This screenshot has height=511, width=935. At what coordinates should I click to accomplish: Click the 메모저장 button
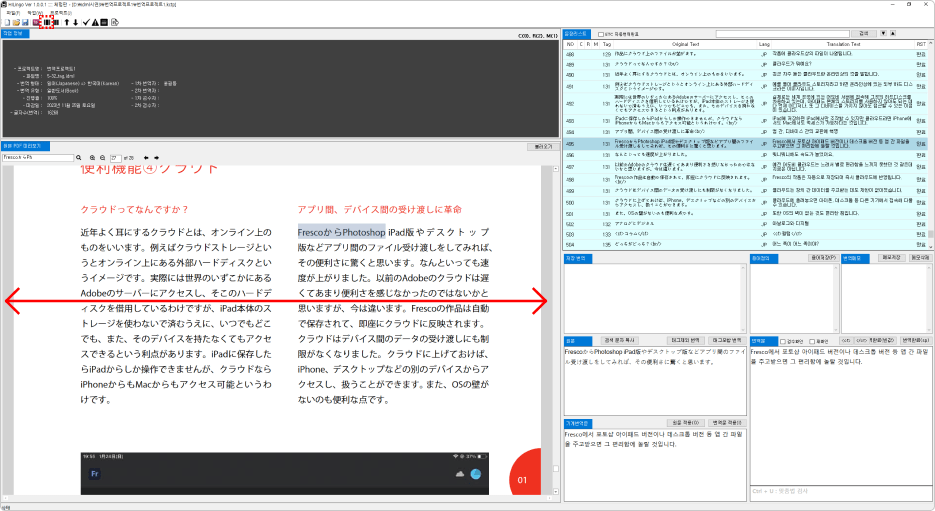pyautogui.click(x=891, y=258)
